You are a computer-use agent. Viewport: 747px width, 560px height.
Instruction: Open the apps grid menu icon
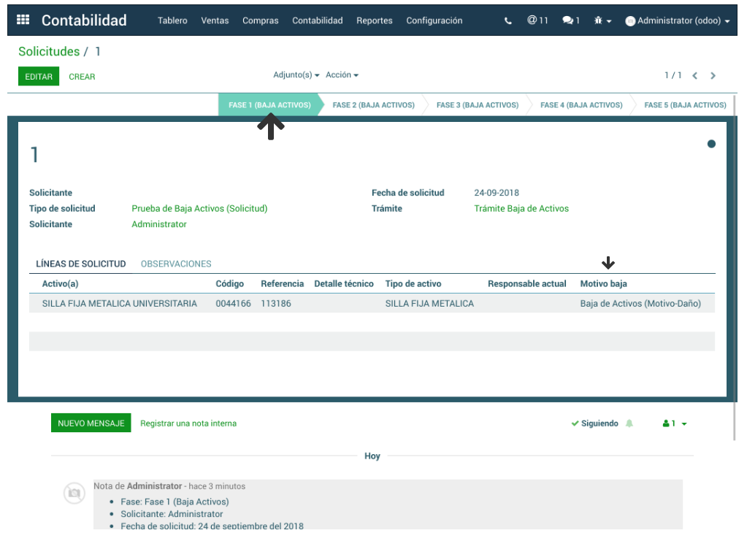point(23,20)
